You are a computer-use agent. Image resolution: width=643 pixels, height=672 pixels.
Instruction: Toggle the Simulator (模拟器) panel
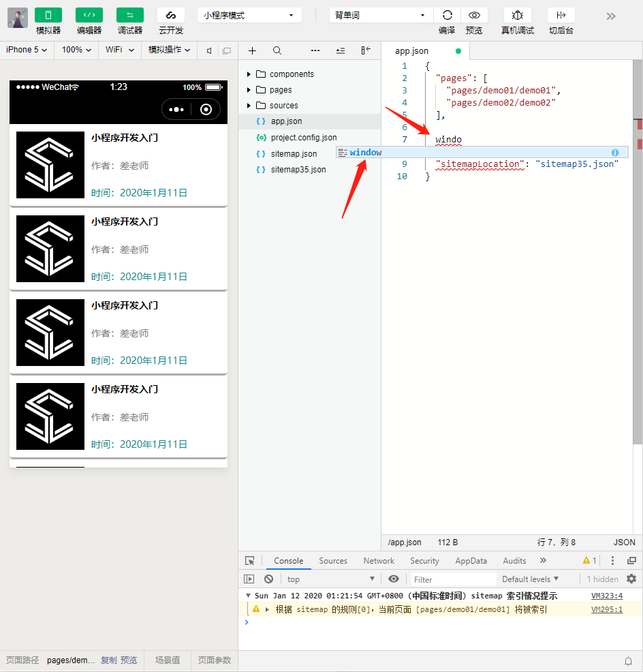pos(48,15)
